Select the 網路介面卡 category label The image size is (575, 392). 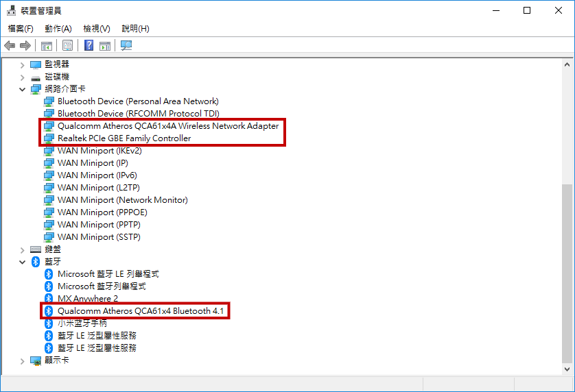click(65, 89)
